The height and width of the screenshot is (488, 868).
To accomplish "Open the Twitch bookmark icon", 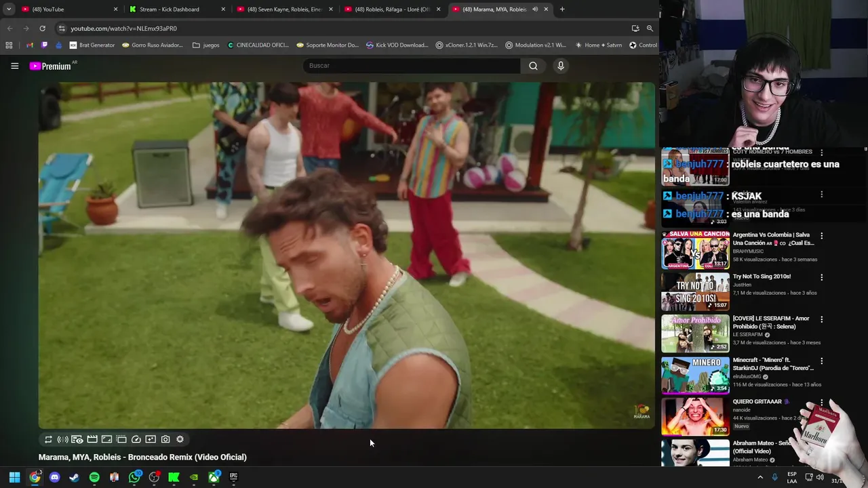I will coord(44,45).
